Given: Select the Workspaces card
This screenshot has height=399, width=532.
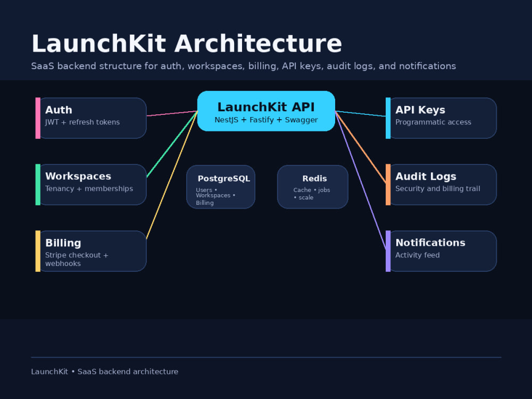Looking at the screenshot, I should [x=91, y=185].
